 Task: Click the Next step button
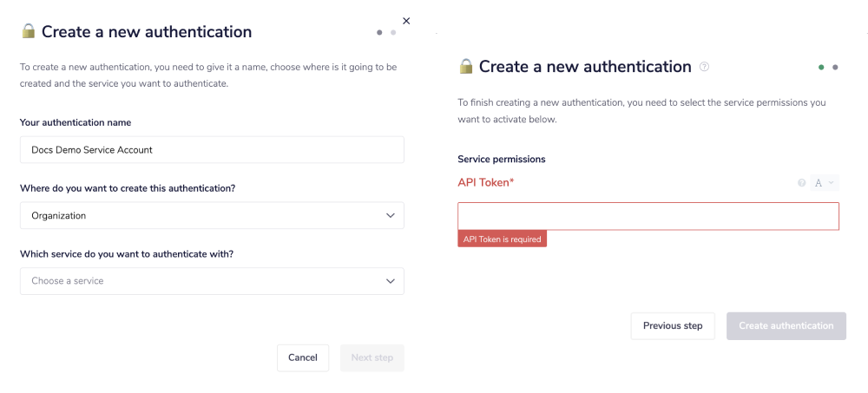[372, 357]
